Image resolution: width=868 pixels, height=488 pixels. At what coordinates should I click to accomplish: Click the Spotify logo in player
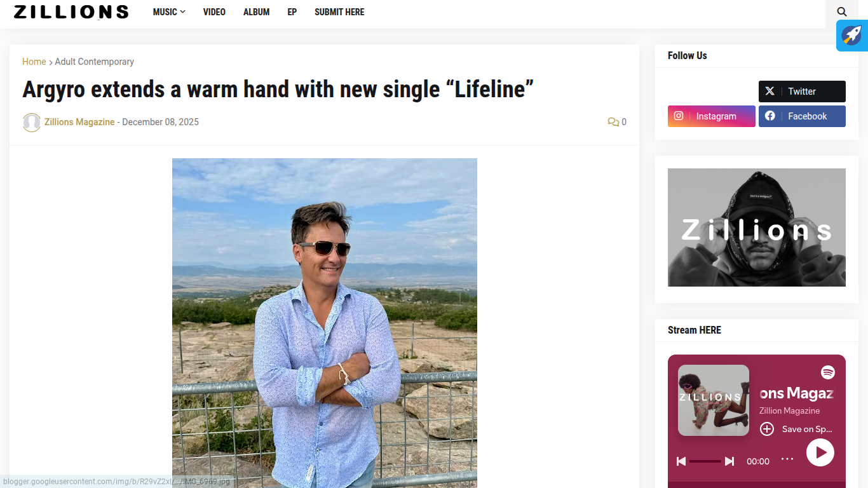pyautogui.click(x=827, y=372)
